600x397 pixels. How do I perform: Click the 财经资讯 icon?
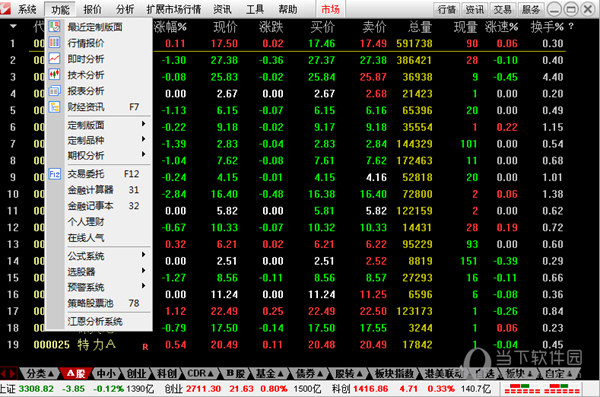54,107
